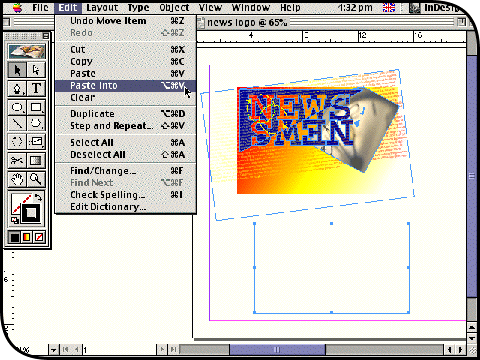Click the Apply Color button

coord(15,237)
